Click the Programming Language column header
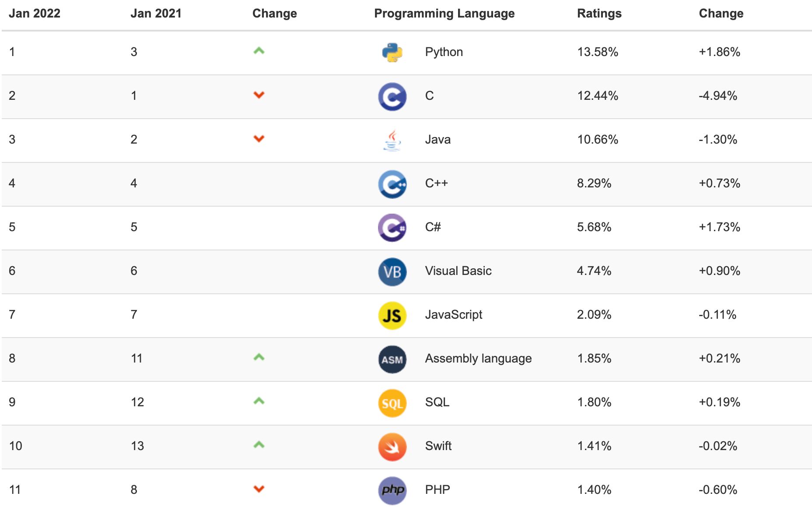The height and width of the screenshot is (507, 812). point(444,14)
